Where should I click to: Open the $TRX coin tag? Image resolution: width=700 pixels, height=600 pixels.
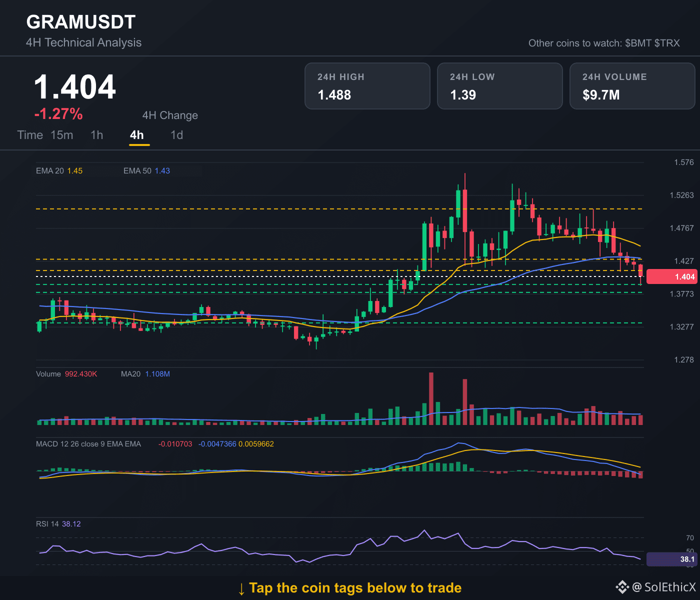point(667,43)
